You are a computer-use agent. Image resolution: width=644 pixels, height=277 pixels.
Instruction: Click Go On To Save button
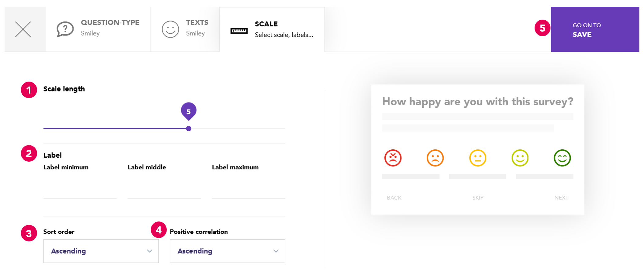(595, 29)
